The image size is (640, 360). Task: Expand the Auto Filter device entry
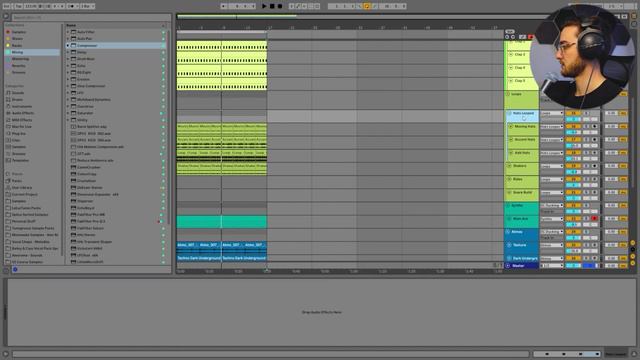68,32
